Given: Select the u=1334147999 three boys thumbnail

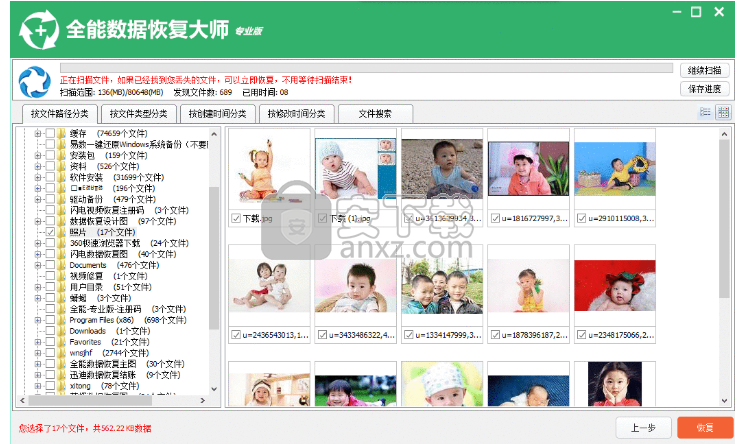Looking at the screenshot, I should [x=442, y=286].
